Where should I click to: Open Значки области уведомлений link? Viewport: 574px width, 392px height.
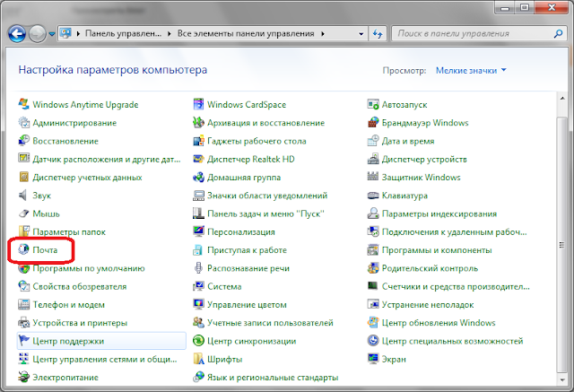click(x=267, y=196)
